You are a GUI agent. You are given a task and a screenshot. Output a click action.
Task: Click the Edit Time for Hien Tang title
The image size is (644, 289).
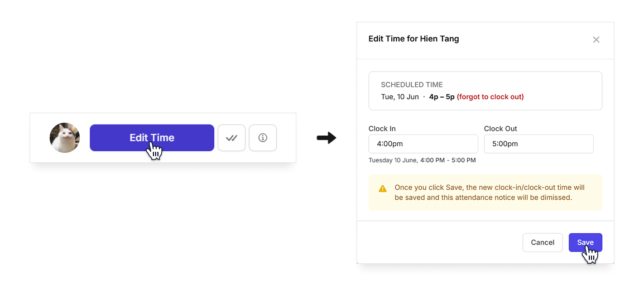(414, 39)
